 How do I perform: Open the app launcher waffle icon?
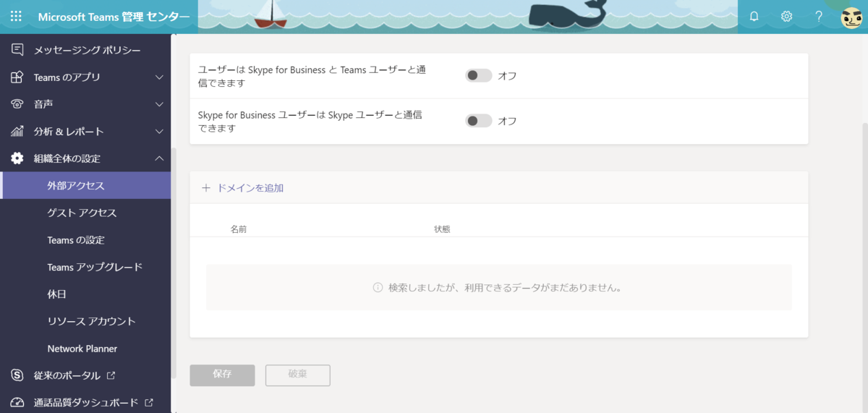(16, 16)
